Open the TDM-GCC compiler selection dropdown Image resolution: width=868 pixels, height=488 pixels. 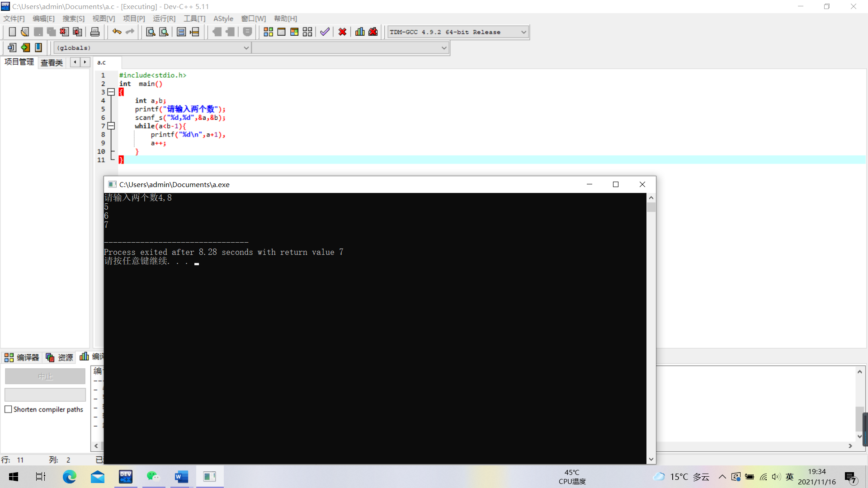(x=524, y=32)
